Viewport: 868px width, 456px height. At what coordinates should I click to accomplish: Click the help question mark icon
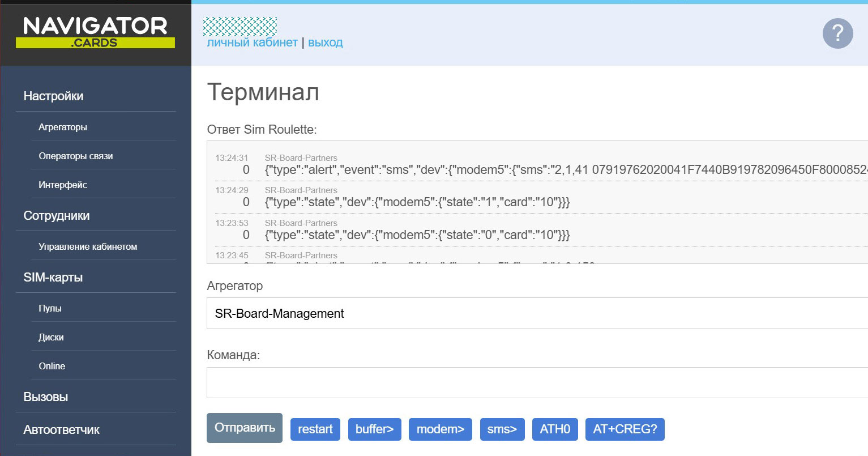pyautogui.click(x=837, y=33)
